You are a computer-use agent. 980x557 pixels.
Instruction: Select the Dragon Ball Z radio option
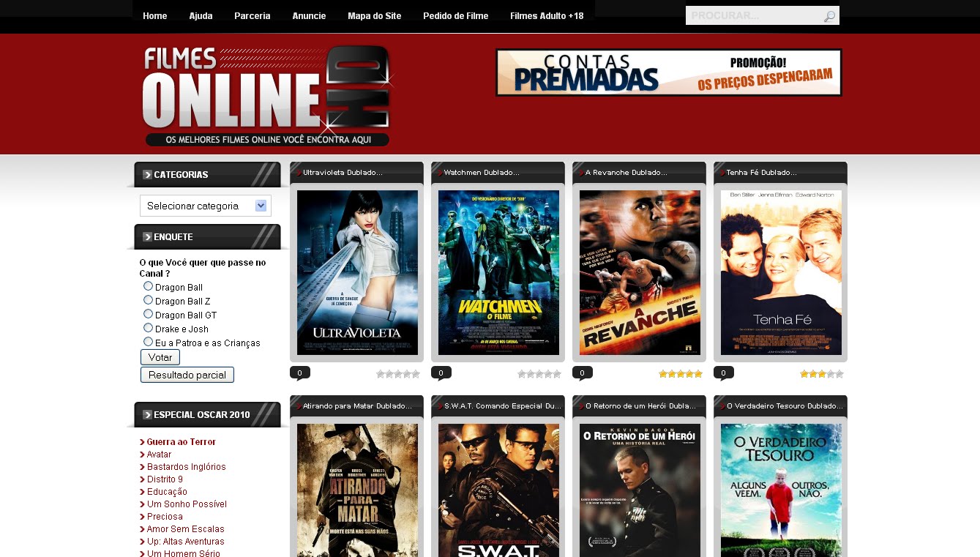tap(149, 300)
